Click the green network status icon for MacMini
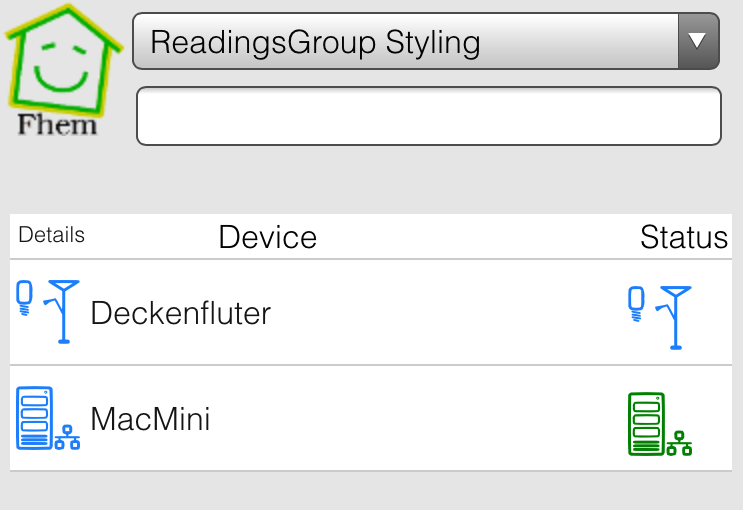The image size is (743, 510). (680, 443)
